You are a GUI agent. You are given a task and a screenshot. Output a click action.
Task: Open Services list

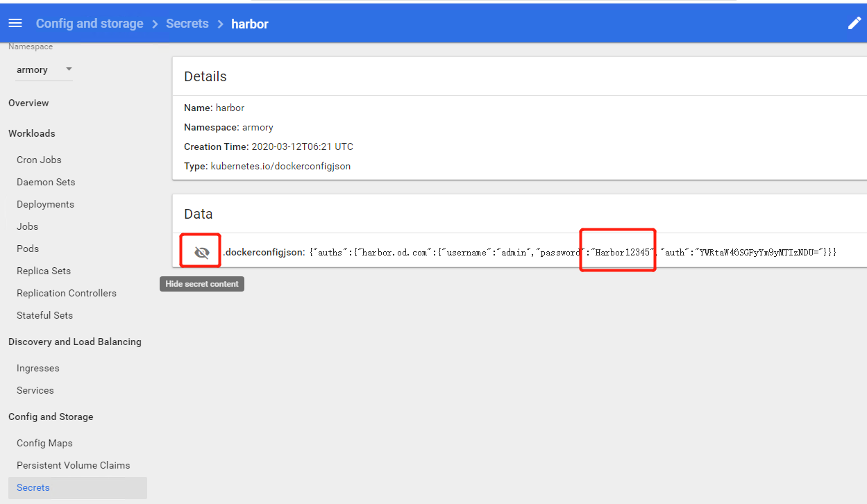pos(35,390)
